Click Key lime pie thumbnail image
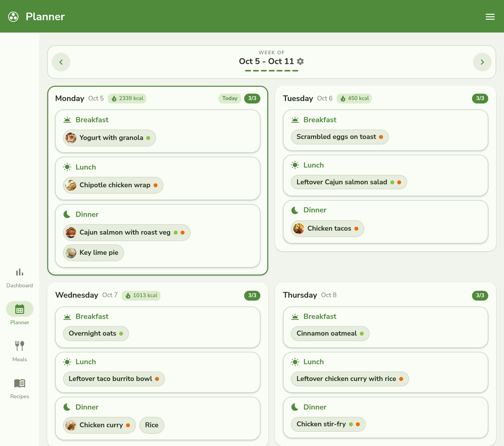 pos(71,253)
